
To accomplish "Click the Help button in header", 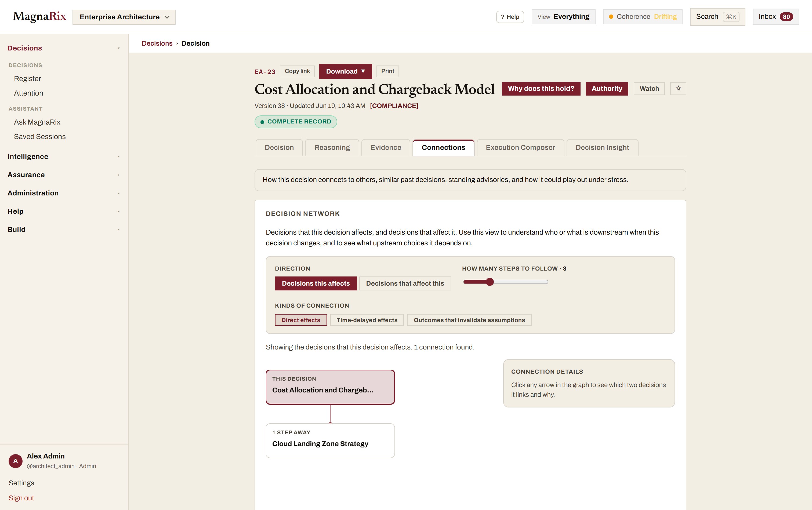I will click(510, 17).
